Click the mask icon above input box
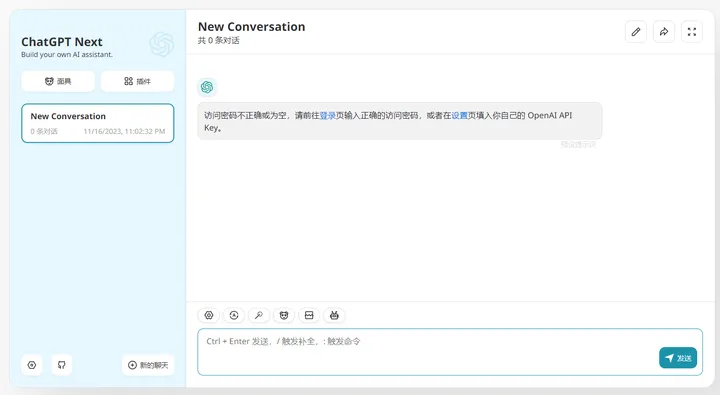Viewport: 720px width, 395px height. [x=284, y=315]
